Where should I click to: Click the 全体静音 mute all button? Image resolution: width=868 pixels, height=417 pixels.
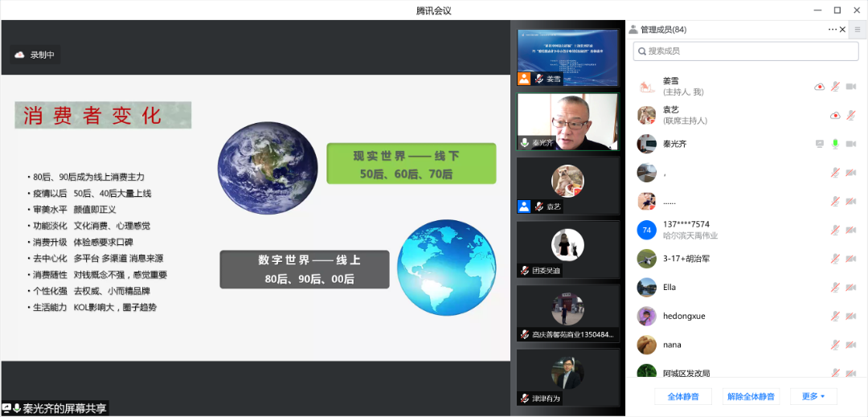coord(683,396)
